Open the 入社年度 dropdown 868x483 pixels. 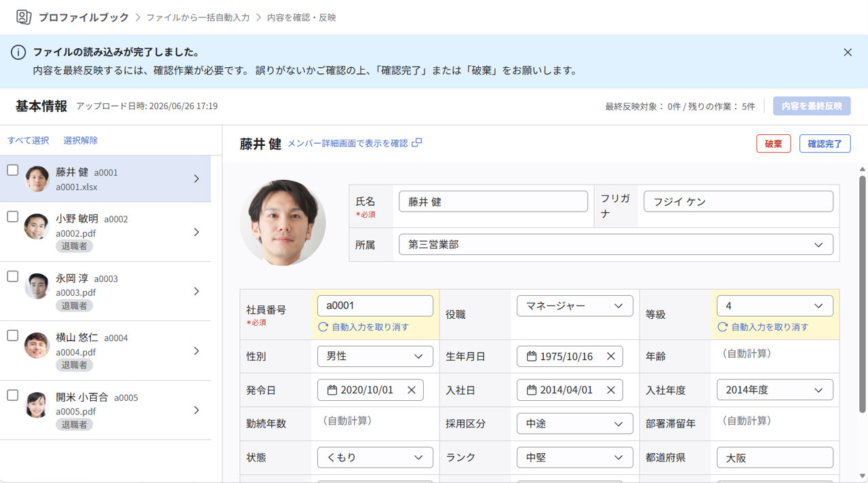[774, 390]
